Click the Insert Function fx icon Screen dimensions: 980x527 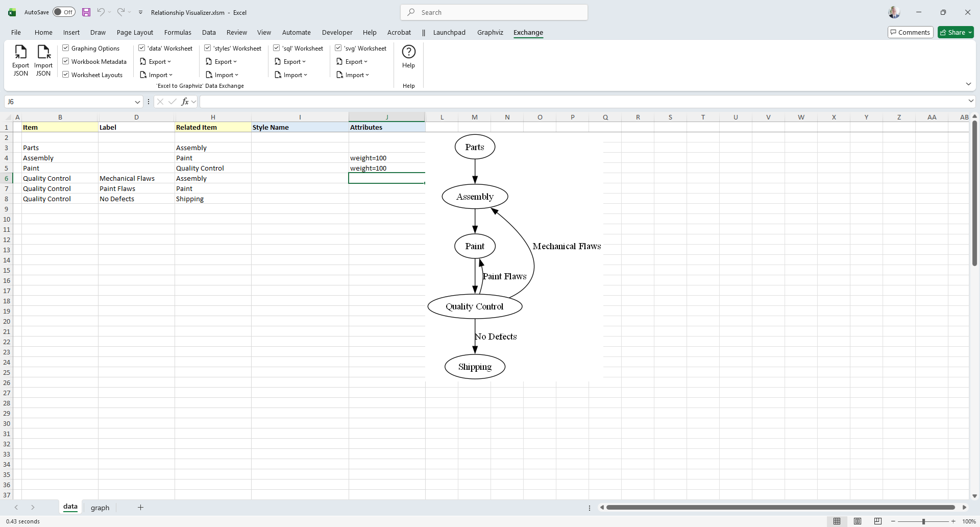(x=185, y=102)
